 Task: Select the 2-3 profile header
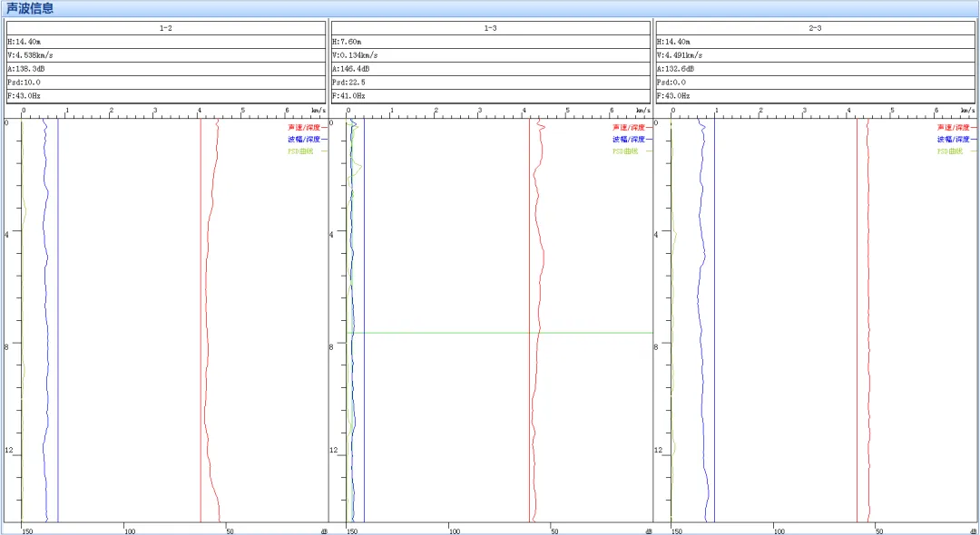coord(815,28)
